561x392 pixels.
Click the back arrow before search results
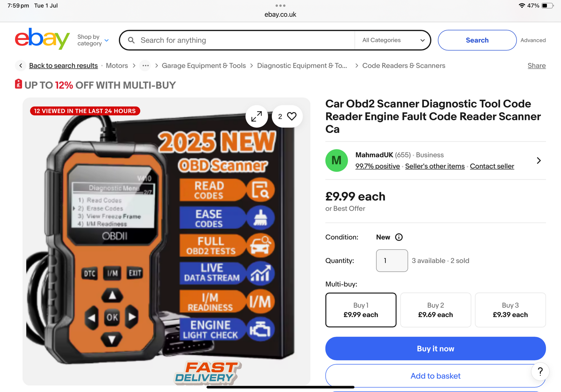tap(21, 66)
